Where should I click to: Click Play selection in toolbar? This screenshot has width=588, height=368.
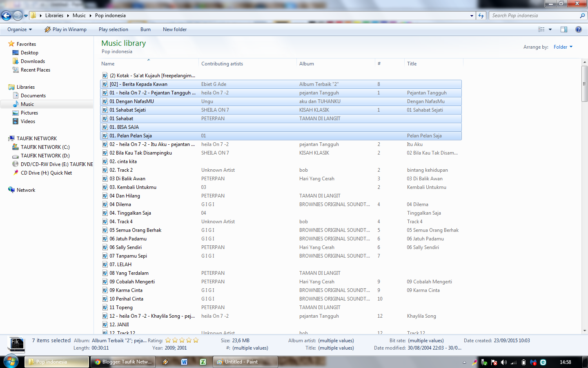[114, 29]
